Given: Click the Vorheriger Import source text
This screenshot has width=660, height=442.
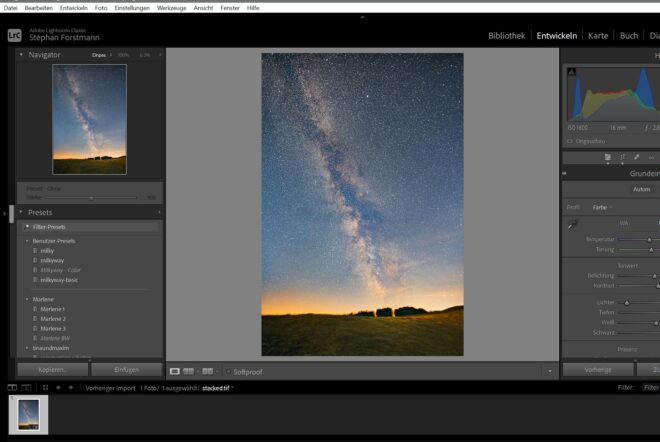Looking at the screenshot, I should point(110,388).
